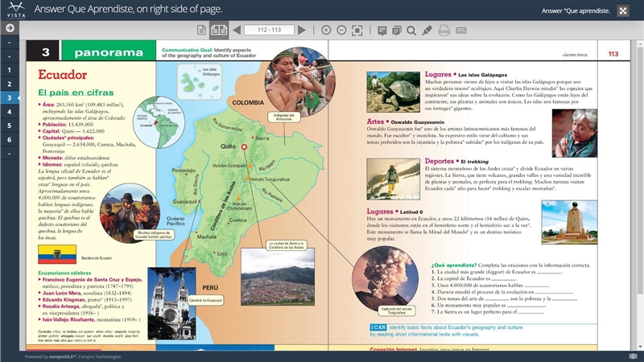
Task: Click the Mitad del Mundo monument photo
Action: pyautogui.click(x=569, y=222)
